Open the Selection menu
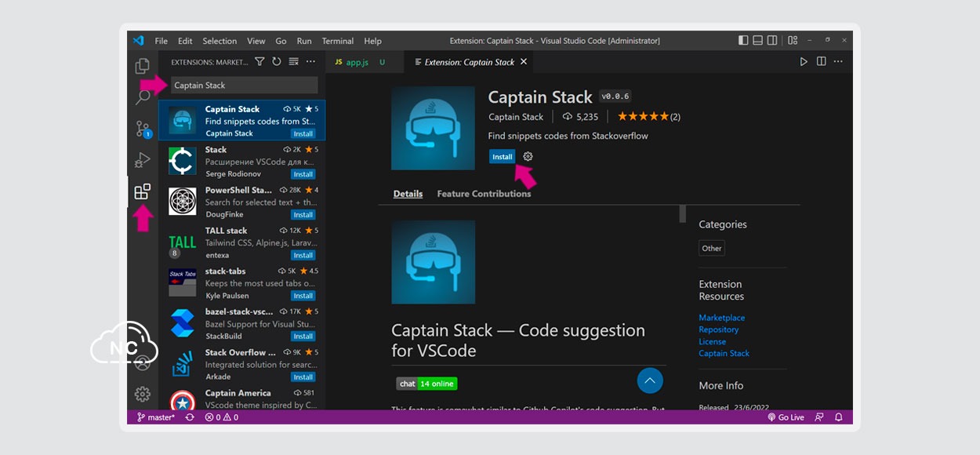Screen dimensions: 980x455 click(x=220, y=41)
